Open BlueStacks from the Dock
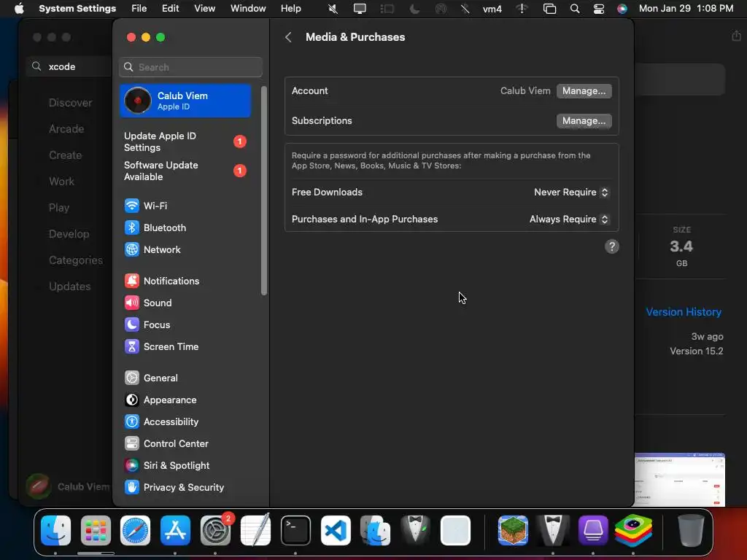Viewport: 747px width, 560px height. (x=633, y=531)
